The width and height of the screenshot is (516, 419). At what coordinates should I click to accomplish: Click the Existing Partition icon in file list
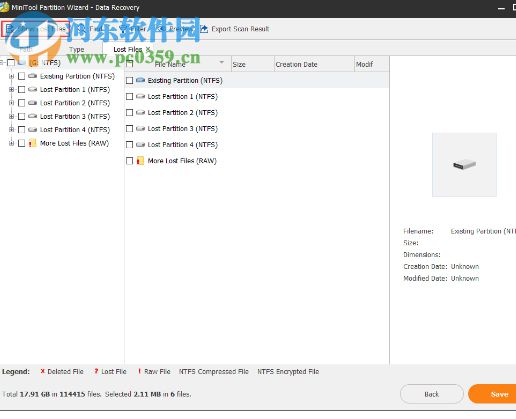point(140,80)
